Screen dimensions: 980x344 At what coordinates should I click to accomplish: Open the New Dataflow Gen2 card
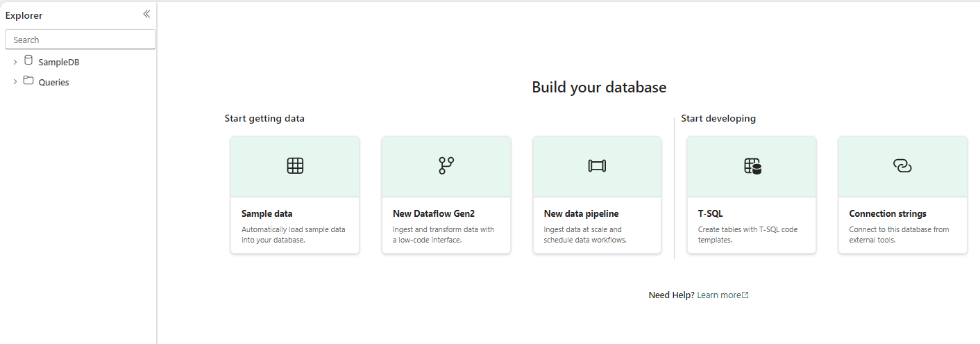(446, 214)
